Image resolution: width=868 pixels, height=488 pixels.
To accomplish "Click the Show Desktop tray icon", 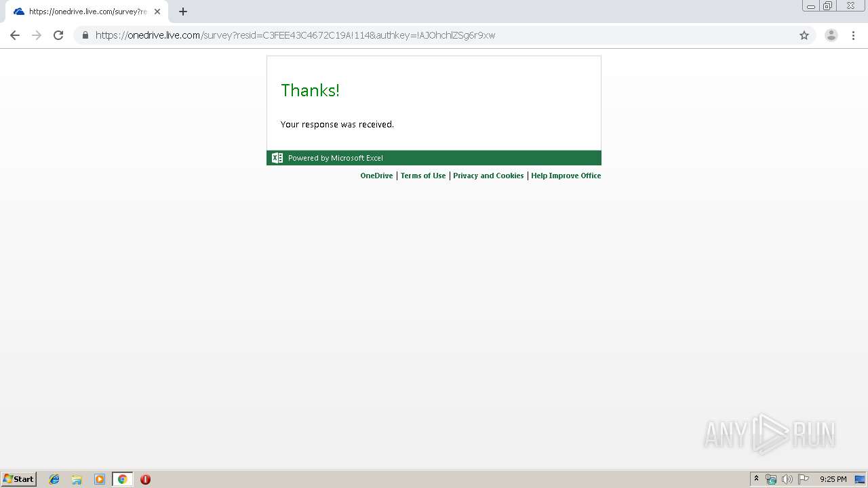I will point(861,479).
